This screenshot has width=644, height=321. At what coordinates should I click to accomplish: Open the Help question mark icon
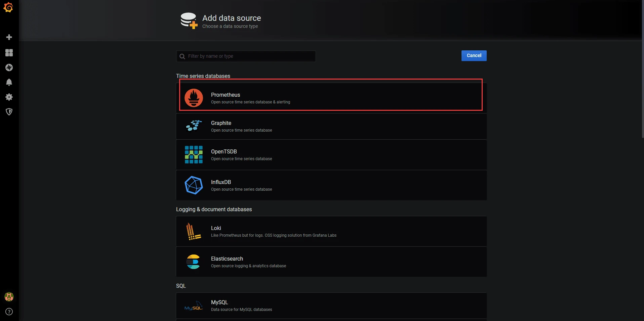tap(9, 312)
